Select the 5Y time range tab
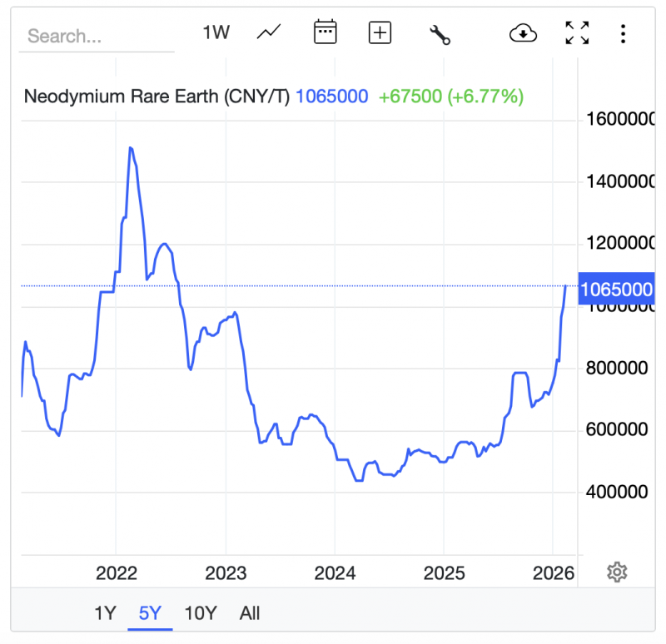 [x=150, y=613]
